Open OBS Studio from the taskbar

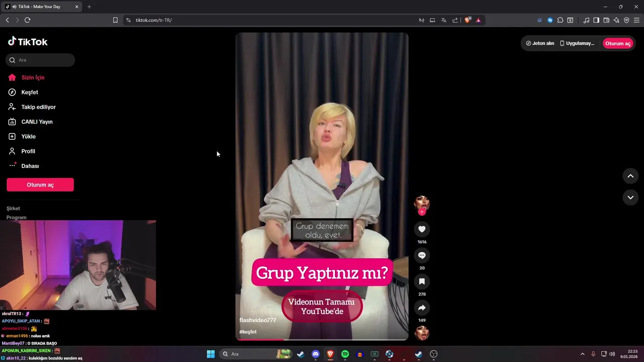(434, 354)
